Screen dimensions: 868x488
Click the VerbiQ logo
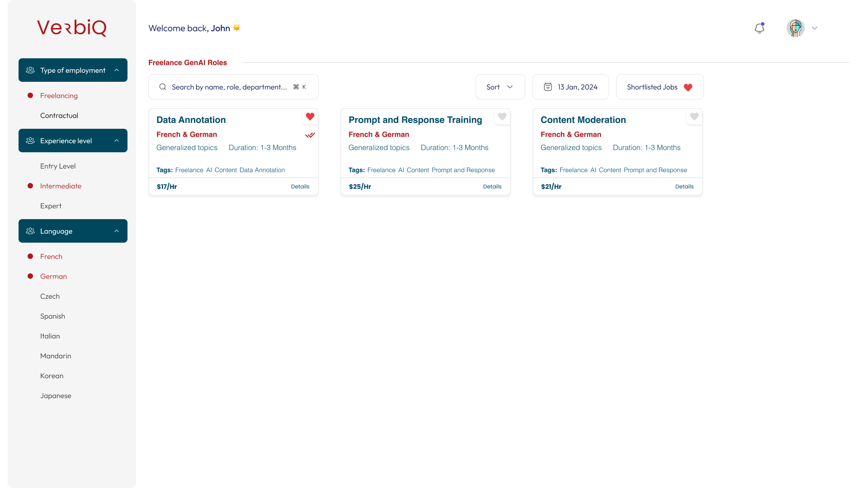click(x=72, y=28)
